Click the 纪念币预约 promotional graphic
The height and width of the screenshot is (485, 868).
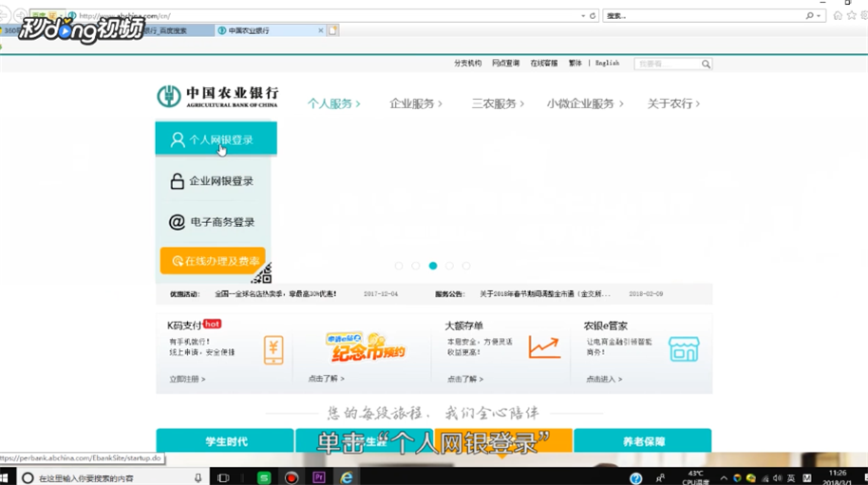click(366, 347)
